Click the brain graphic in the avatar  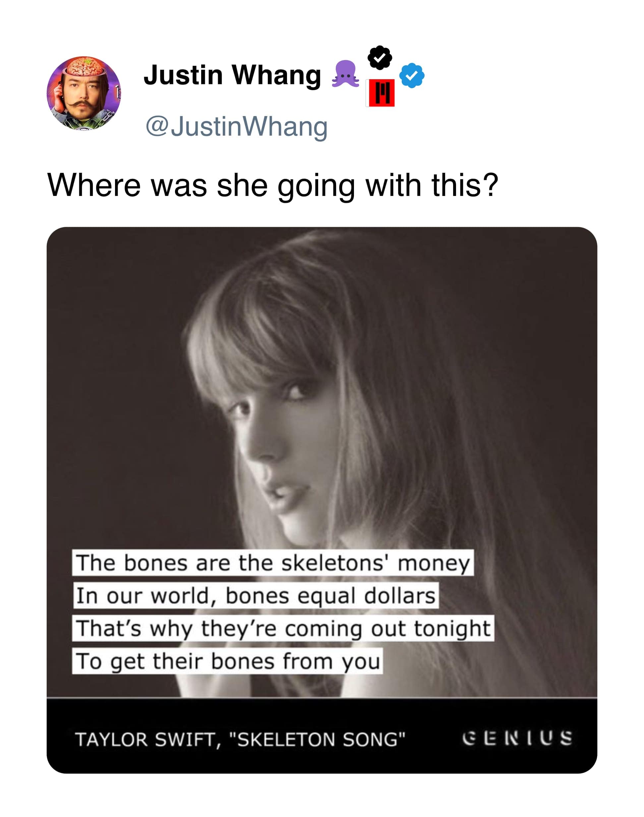[84, 66]
